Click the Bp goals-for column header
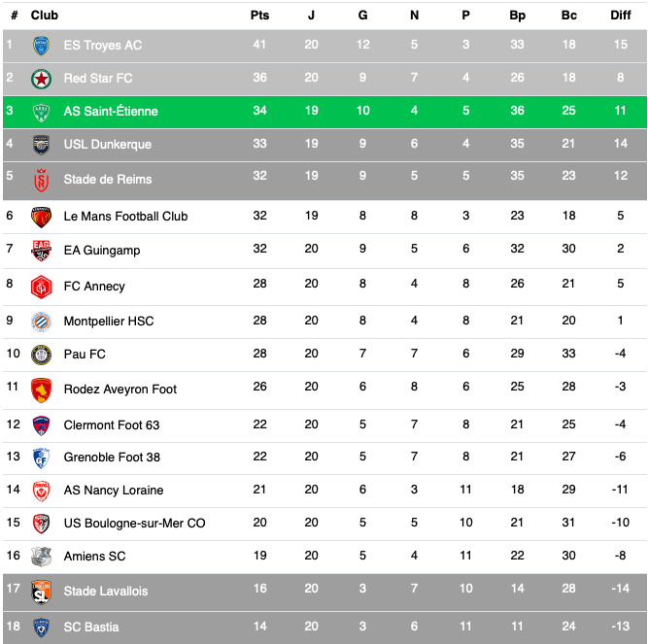 pyautogui.click(x=517, y=16)
